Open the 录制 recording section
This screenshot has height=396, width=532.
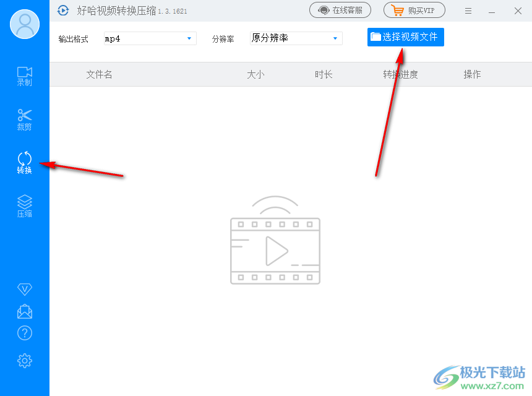pyautogui.click(x=24, y=76)
